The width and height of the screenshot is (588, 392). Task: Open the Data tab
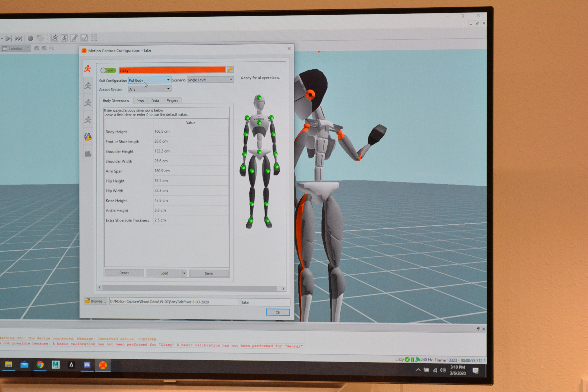[155, 101]
